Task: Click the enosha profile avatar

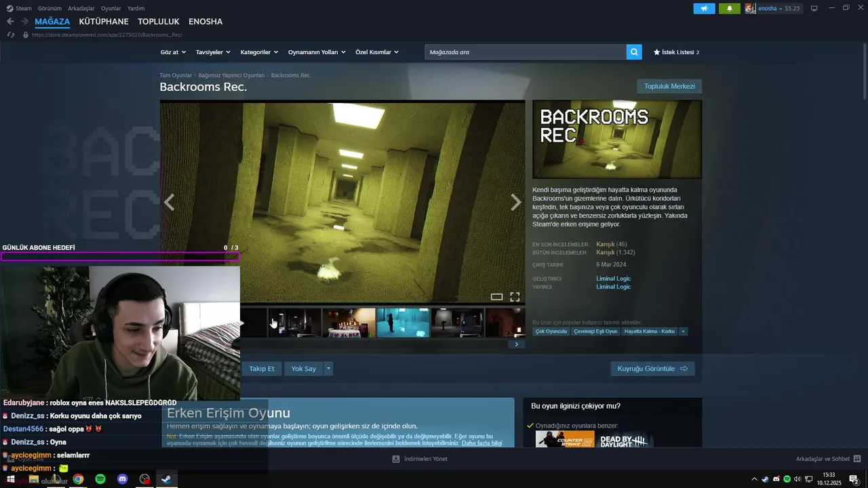Action: [750, 8]
